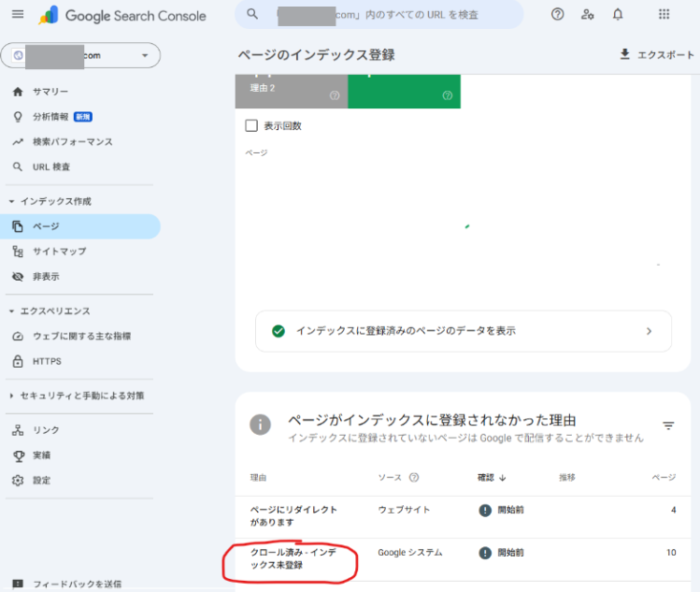The image size is (700, 592).
Task: Select ページ menu item
Action: tap(80, 226)
